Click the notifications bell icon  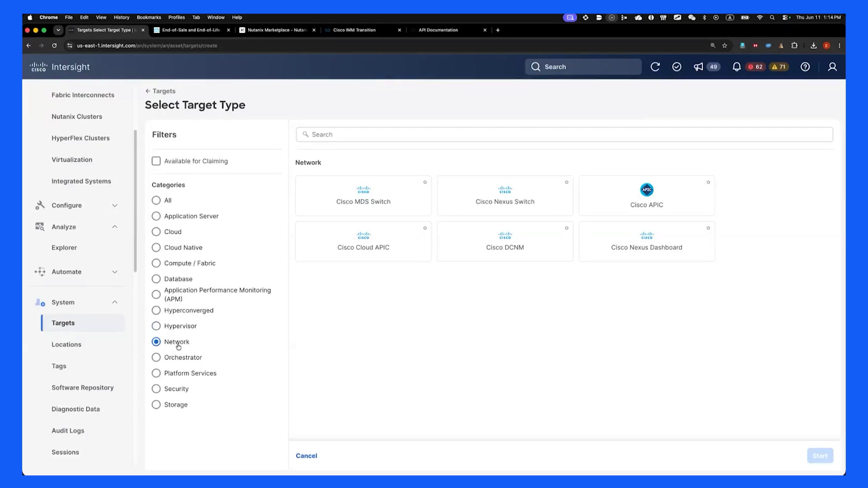click(736, 67)
